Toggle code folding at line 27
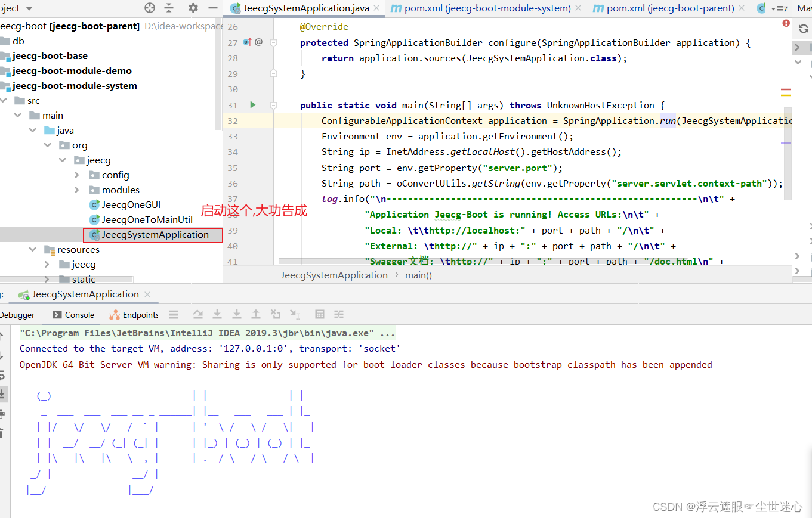Viewport: 812px width, 518px height. pyautogui.click(x=274, y=42)
